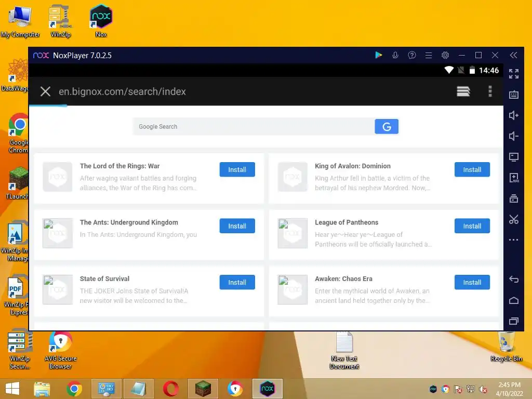Decrease volume using sidebar speaker minus
532x399 pixels.
pos(514,136)
